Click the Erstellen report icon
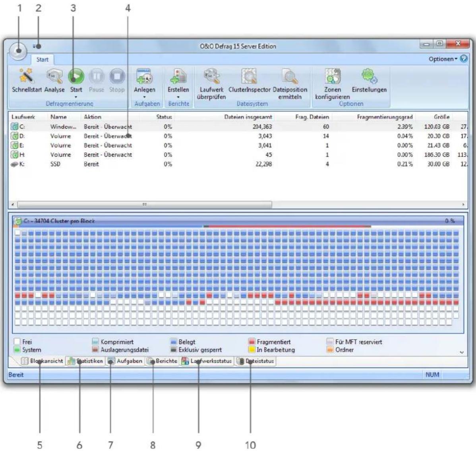The width and height of the screenshot is (476, 451). tap(178, 76)
